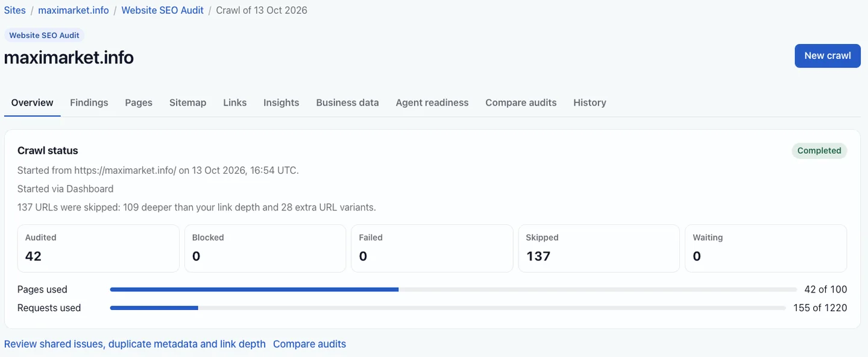Open the Pages tab
This screenshot has width=868, height=357.
click(139, 103)
